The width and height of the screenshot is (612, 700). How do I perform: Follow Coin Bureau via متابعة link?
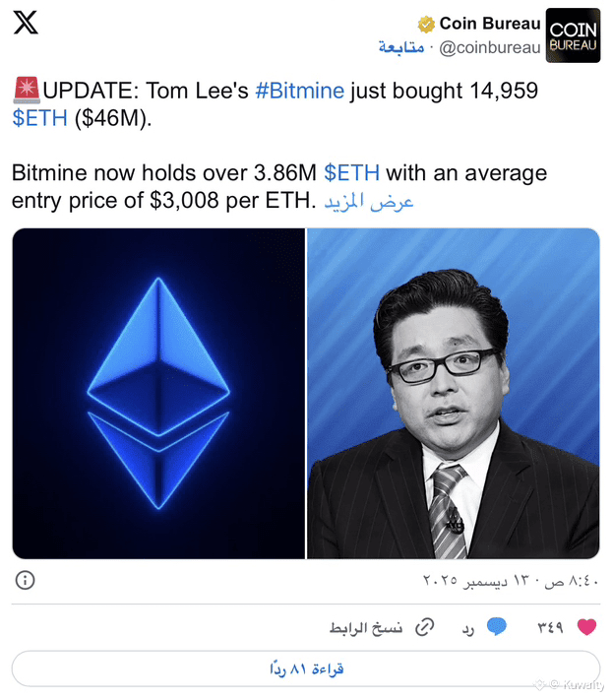click(x=401, y=47)
